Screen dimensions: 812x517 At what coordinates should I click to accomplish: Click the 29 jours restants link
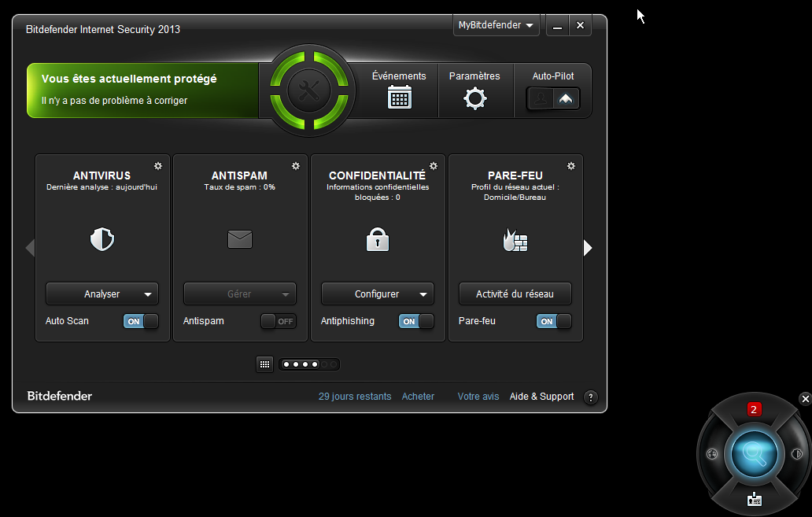click(355, 397)
